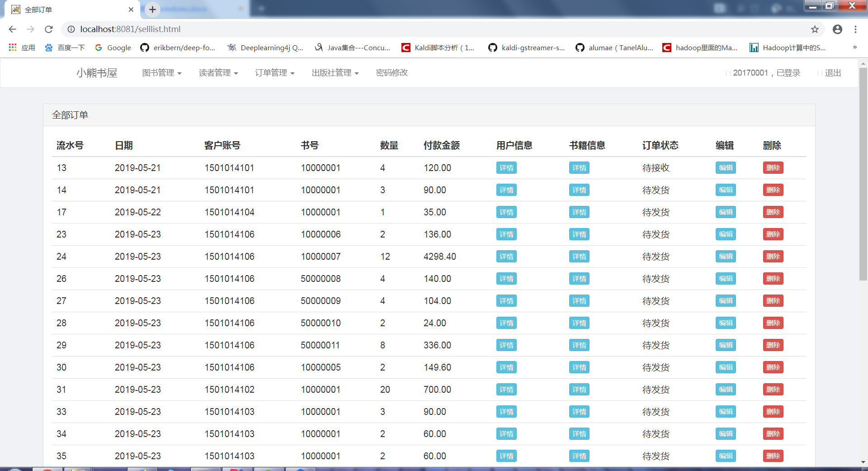The height and width of the screenshot is (471, 868).
Task: Delete order 23 with 删除 button
Action: 773,234
